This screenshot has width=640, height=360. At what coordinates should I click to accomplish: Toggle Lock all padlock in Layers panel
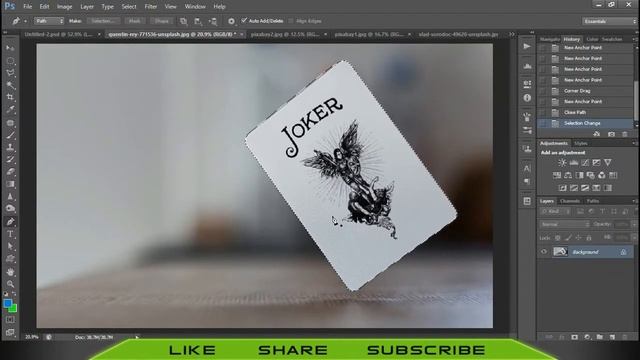[589, 238]
